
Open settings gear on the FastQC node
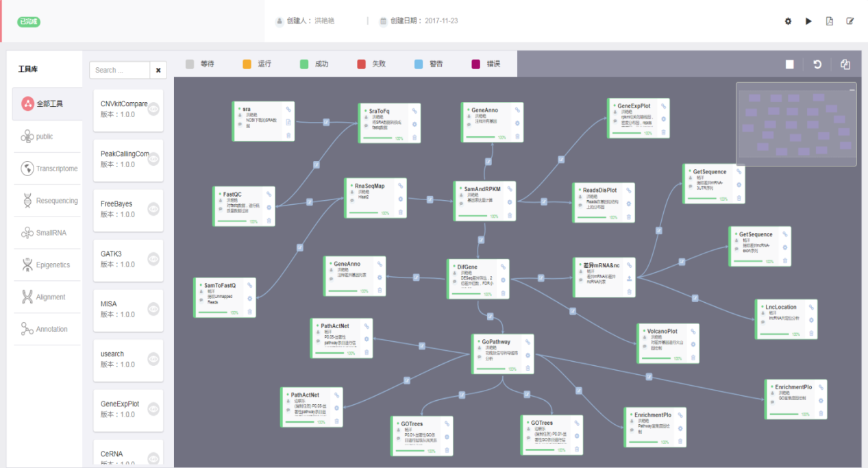click(269, 207)
